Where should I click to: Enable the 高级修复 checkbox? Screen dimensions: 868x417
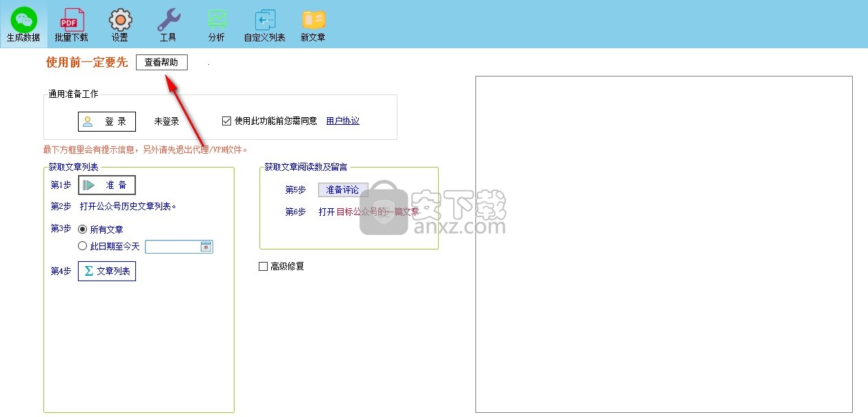pos(263,266)
